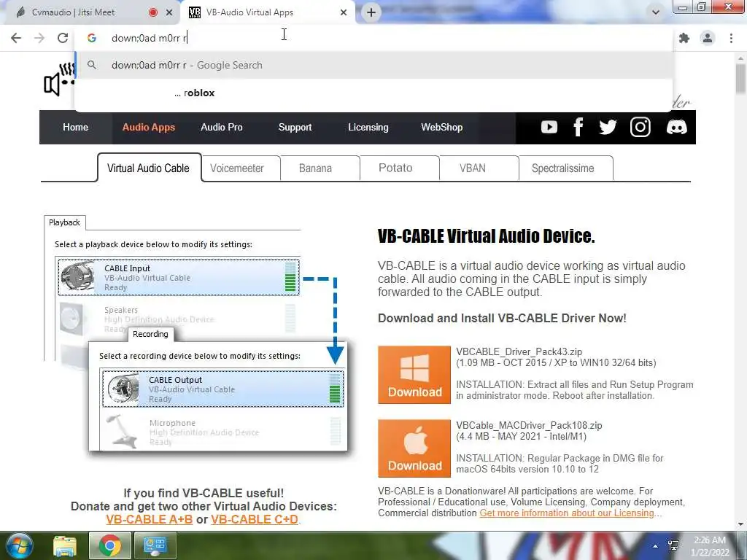Select the Virtual Audio Cable tab
This screenshot has height=560, width=747.
point(149,168)
